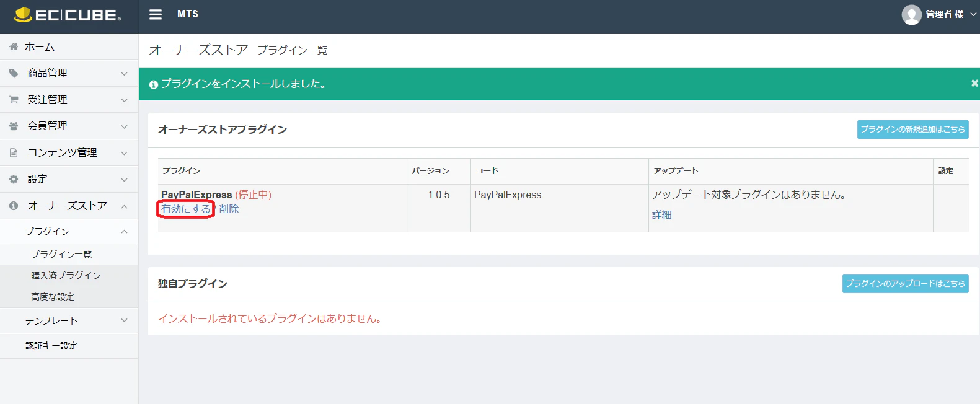Click プラグインのアップロードはこちら button
This screenshot has height=404, width=980.
[906, 284]
